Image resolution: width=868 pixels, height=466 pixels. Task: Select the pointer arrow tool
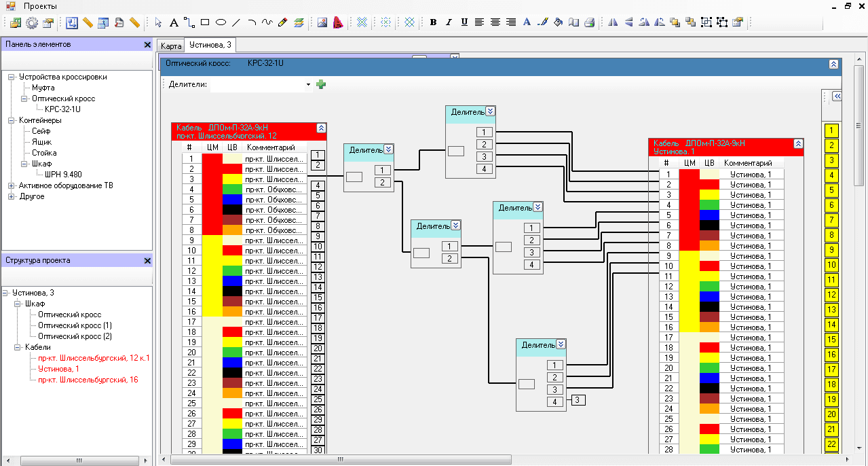click(158, 22)
